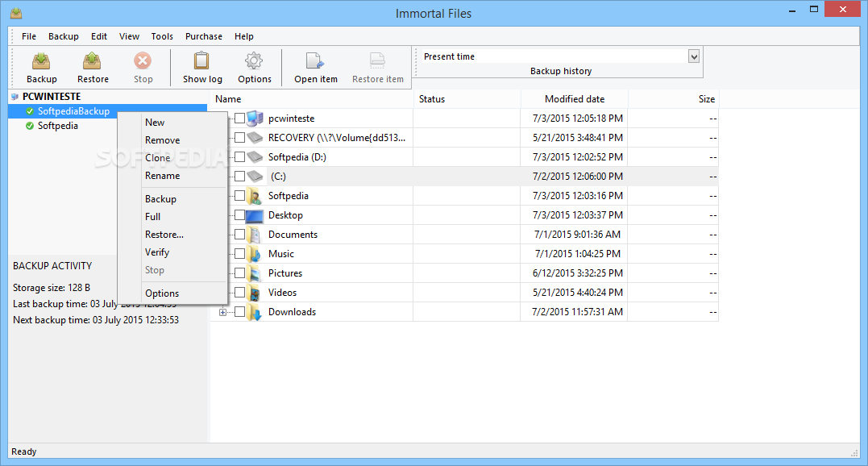
Task: Click the Stop toolbar icon
Action: point(143,61)
